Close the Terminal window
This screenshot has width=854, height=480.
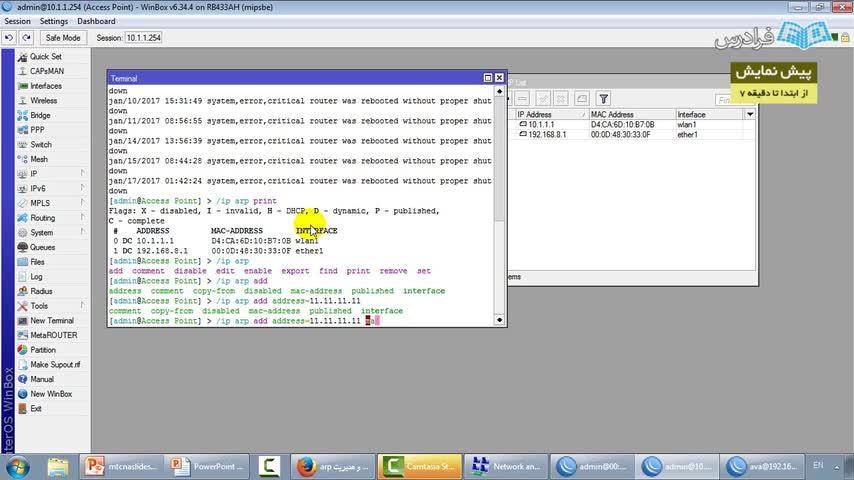499,78
